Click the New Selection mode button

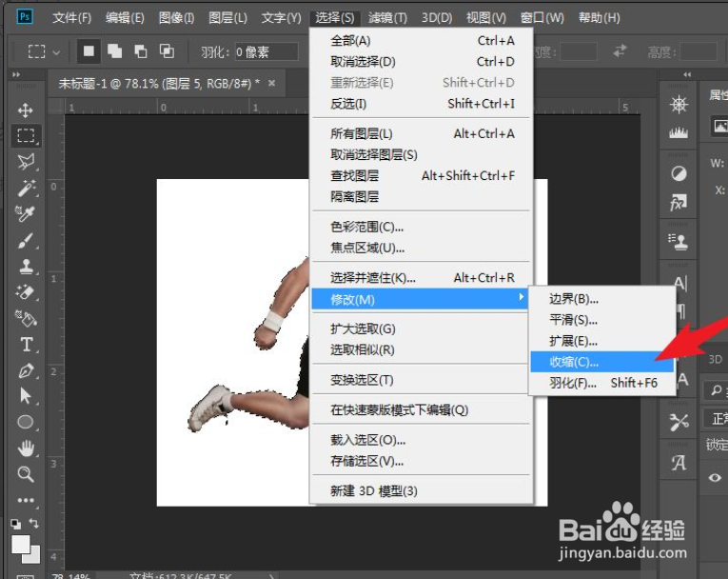(89, 50)
